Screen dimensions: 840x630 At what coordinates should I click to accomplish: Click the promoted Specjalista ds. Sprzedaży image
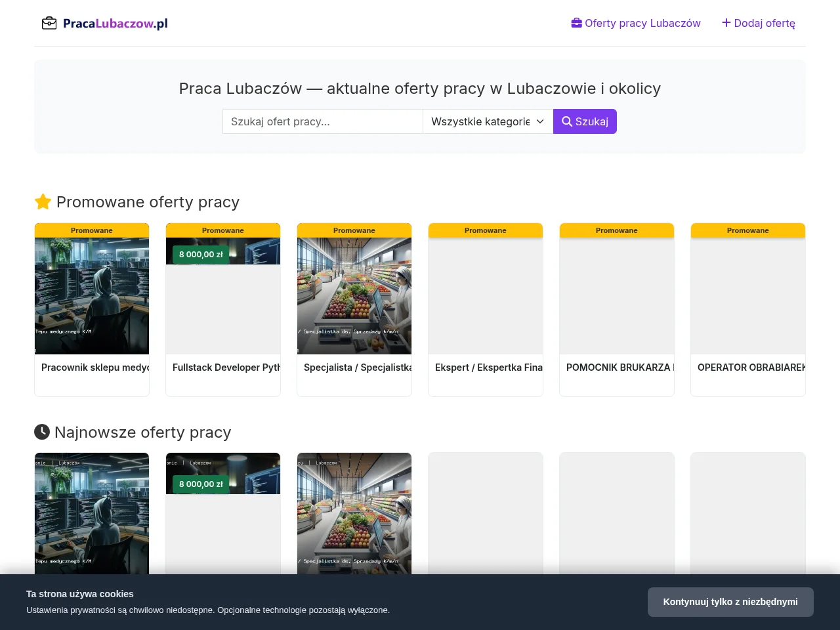tap(354, 296)
